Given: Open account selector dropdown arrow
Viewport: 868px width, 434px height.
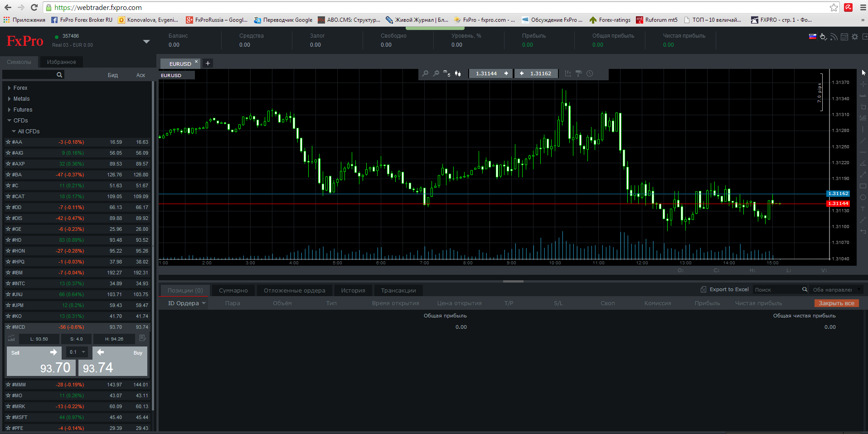Looking at the screenshot, I should [x=146, y=41].
